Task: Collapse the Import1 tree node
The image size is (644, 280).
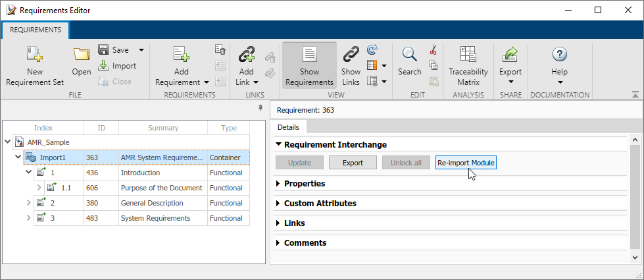Action: (x=18, y=157)
